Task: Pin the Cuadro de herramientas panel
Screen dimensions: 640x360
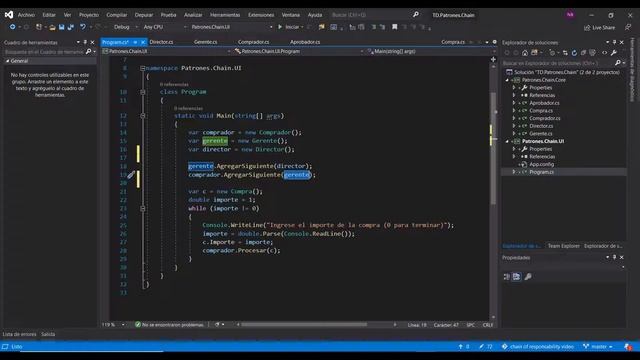Action: click(x=85, y=42)
